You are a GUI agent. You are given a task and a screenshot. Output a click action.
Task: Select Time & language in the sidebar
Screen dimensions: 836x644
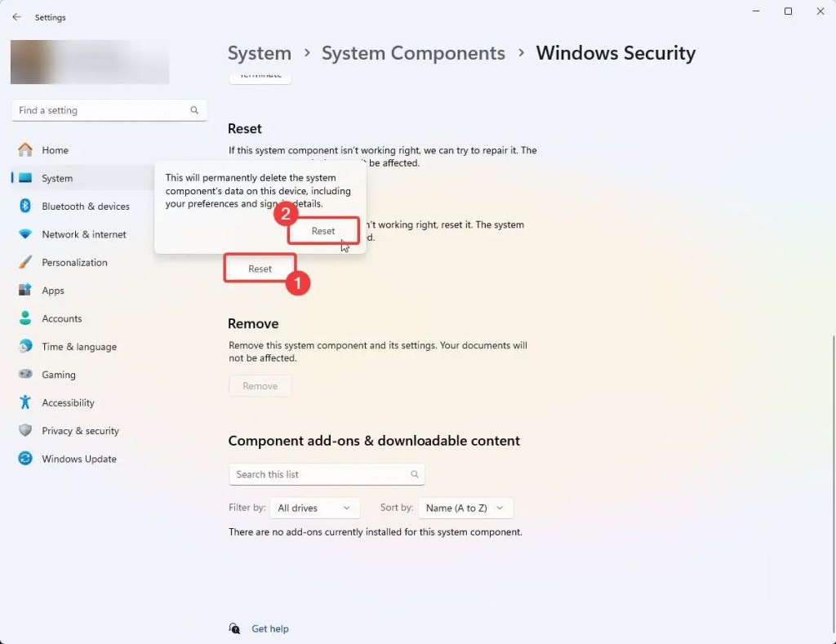[x=79, y=347]
